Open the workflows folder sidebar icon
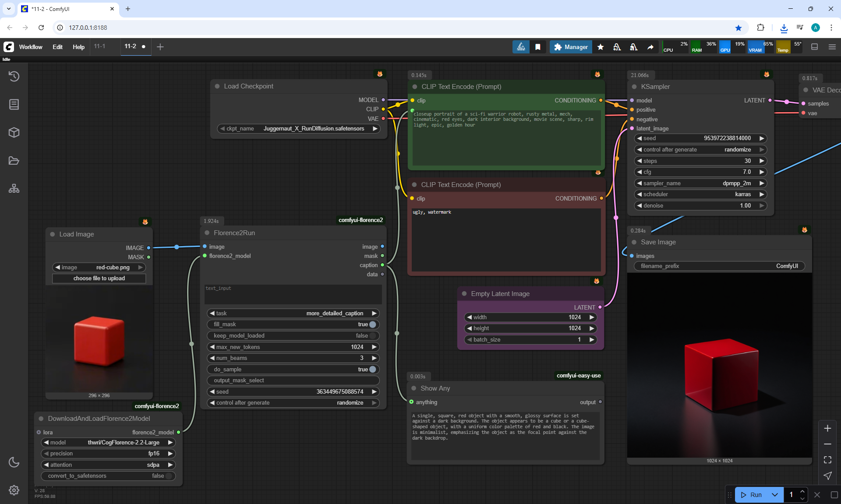This screenshot has width=841, height=504. [x=14, y=161]
